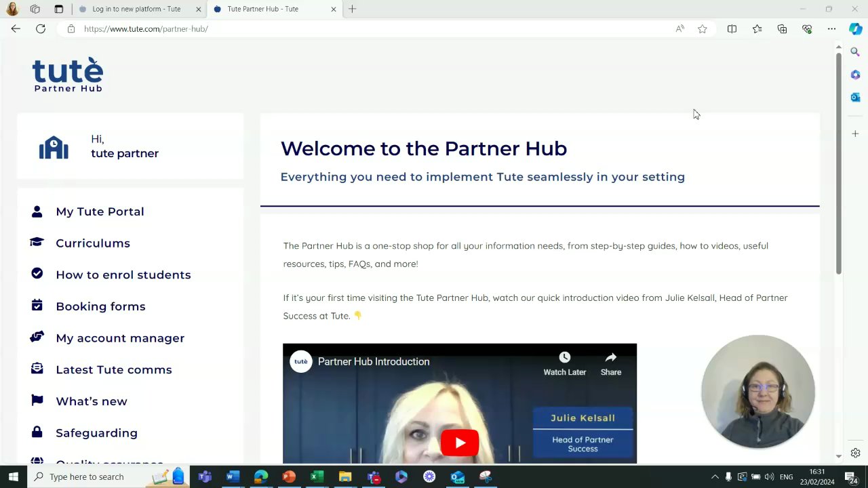
Task: Click the browser back arrow
Action: click(16, 28)
